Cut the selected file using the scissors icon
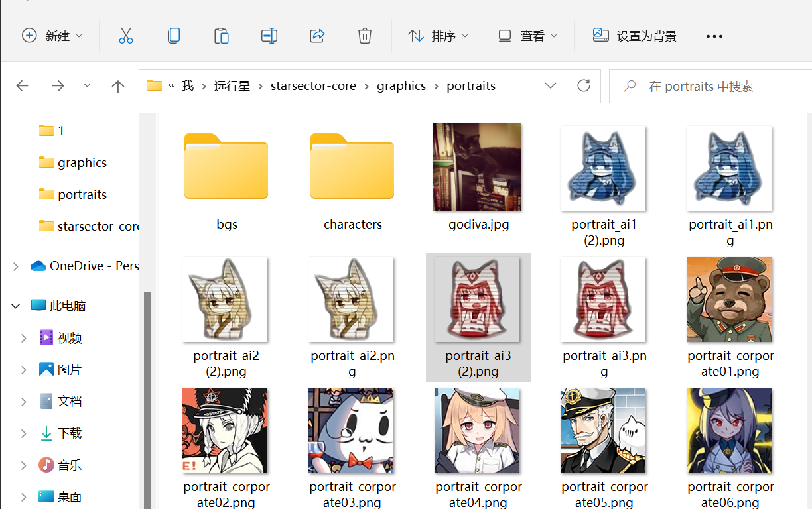This screenshot has width=812, height=509. coord(126,36)
